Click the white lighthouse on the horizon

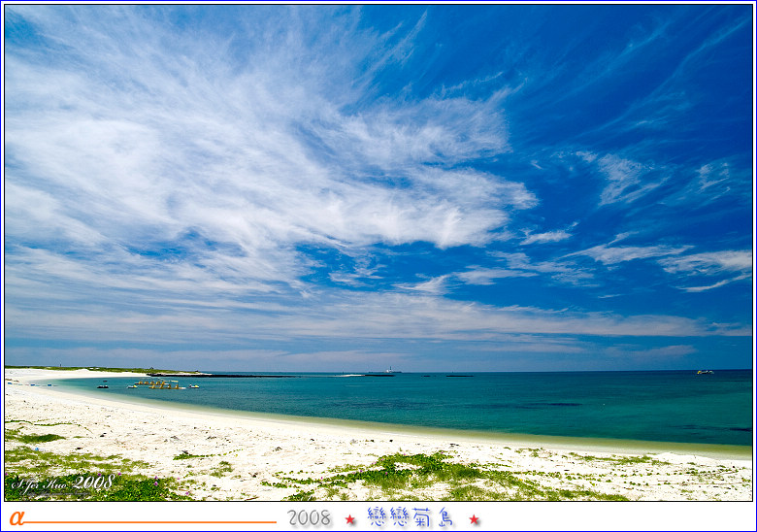pos(389,369)
